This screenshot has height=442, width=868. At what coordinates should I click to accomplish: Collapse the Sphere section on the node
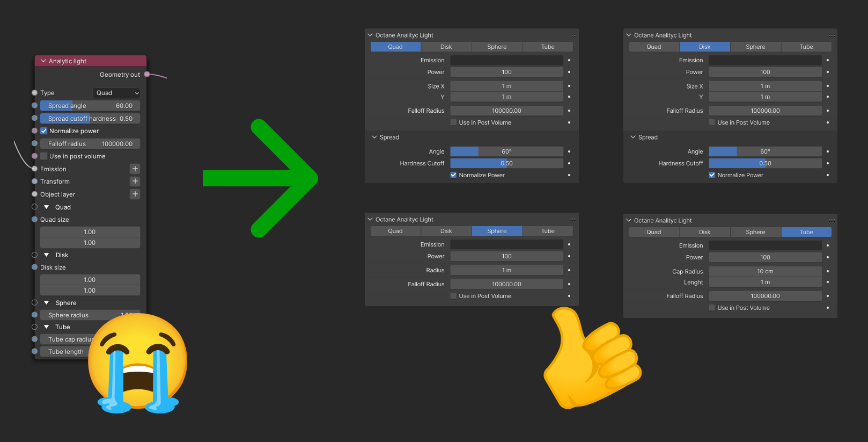point(47,302)
